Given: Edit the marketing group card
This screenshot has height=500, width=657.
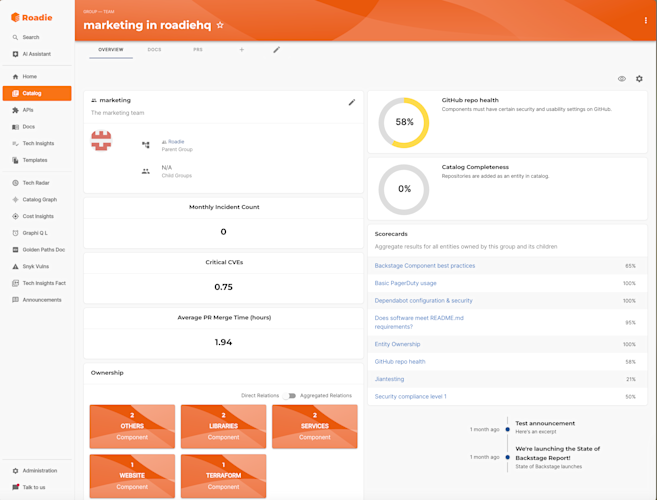Looking at the screenshot, I should [352, 102].
